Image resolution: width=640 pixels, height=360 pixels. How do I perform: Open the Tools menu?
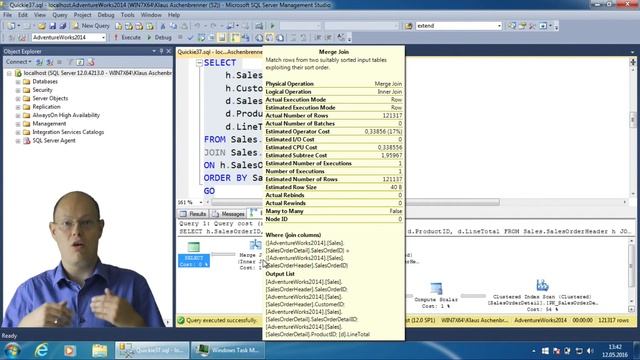[127, 15]
